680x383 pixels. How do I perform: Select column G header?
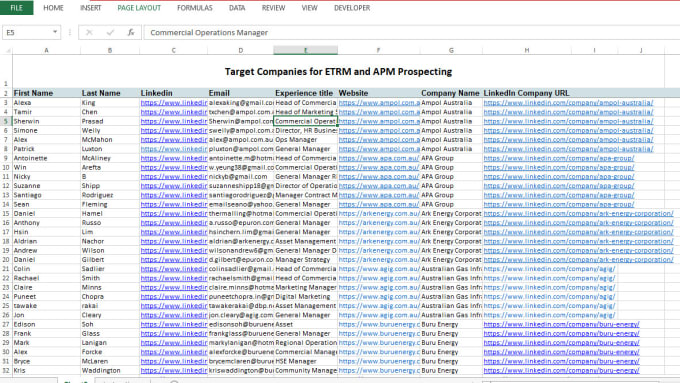(451, 50)
